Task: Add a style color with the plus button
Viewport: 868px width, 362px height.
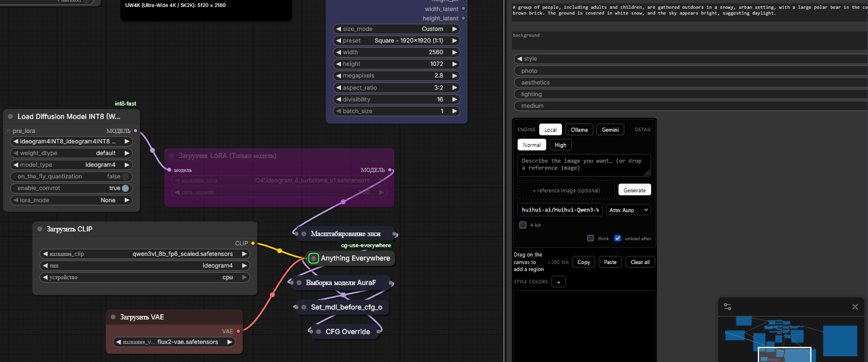Action: 558,282
